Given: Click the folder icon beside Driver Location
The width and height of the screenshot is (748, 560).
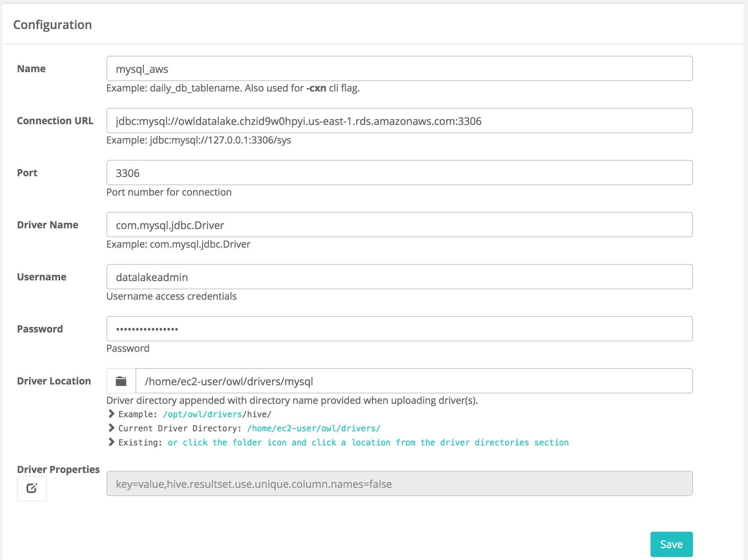Looking at the screenshot, I should tap(121, 381).
